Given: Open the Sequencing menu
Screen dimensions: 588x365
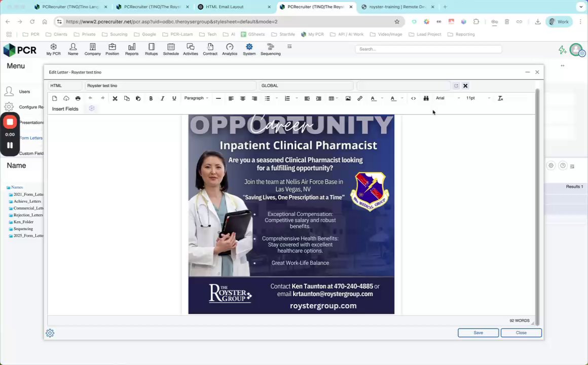Looking at the screenshot, I should click(x=270, y=49).
